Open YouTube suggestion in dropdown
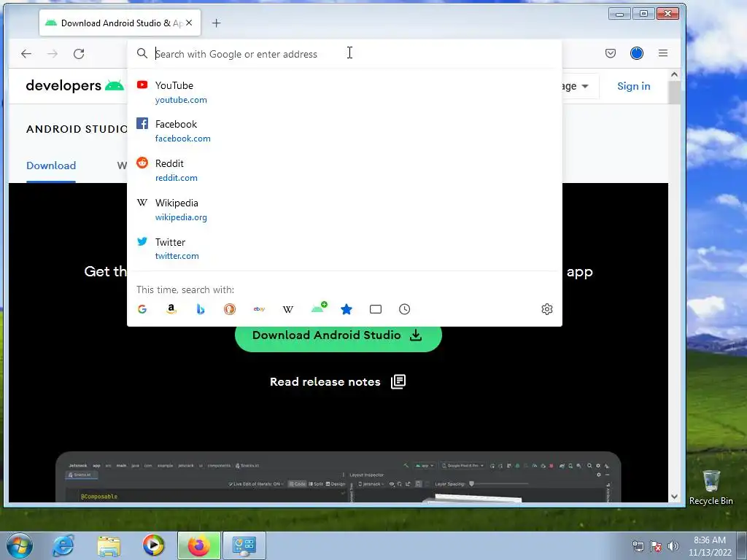 (x=344, y=92)
